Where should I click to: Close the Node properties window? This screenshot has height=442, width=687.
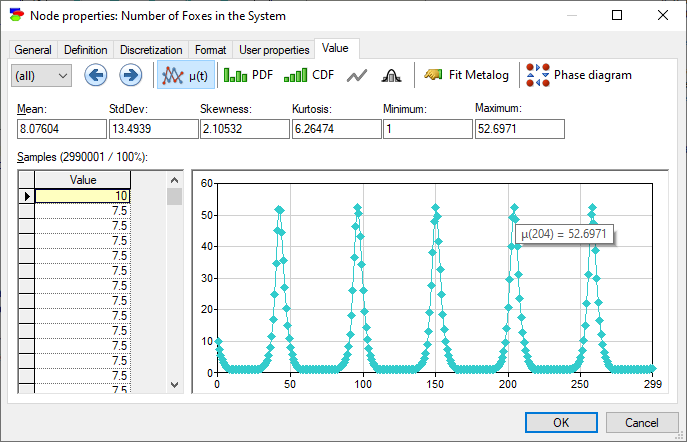point(663,15)
